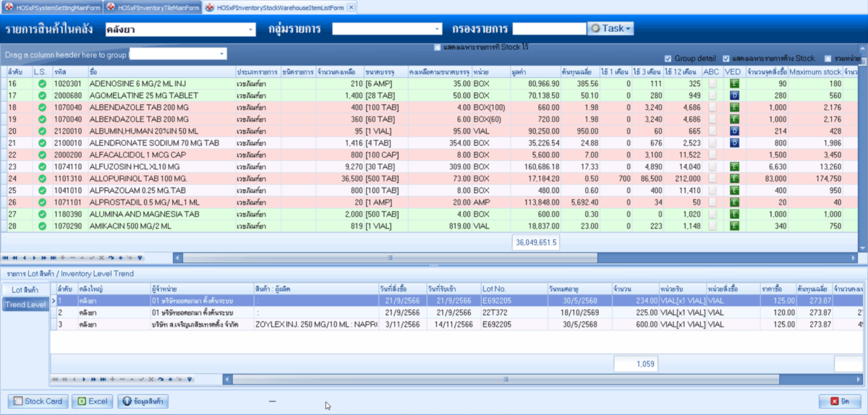Click the VED 'D' badge on AGOMELATINE row
Image resolution: width=868 pixels, height=415 pixels.
[733, 95]
